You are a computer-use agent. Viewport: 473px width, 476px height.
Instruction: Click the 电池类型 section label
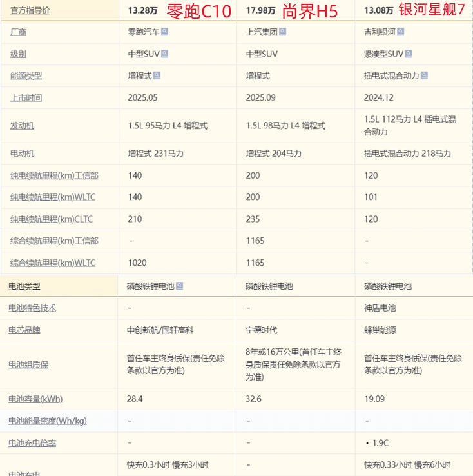pyautogui.click(x=24, y=286)
